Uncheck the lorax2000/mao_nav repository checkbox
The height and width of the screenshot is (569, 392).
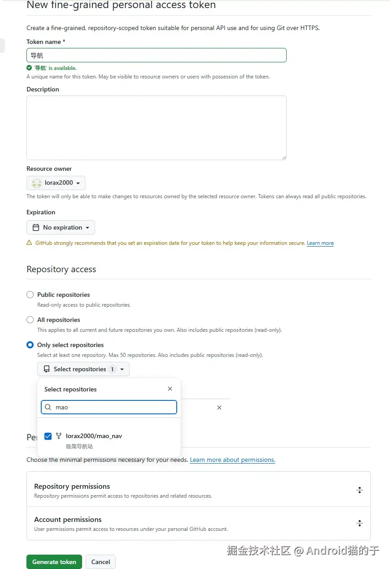(48, 436)
